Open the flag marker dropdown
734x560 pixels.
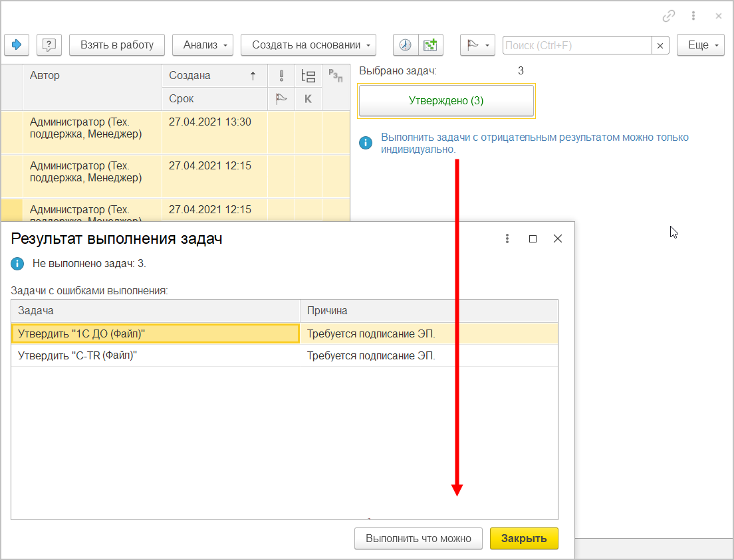pos(477,45)
